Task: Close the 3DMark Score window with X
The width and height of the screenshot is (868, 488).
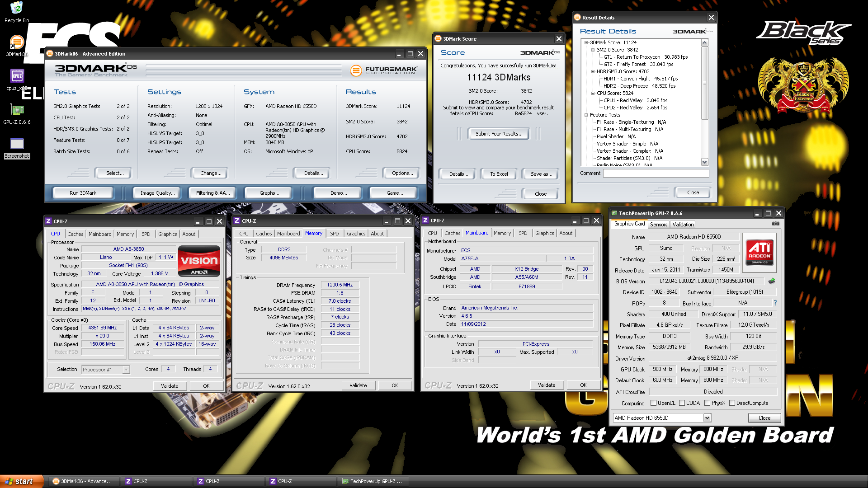Action: (x=559, y=39)
